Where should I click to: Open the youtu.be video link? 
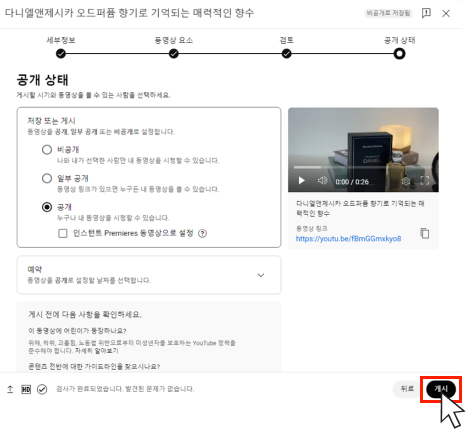(348, 239)
